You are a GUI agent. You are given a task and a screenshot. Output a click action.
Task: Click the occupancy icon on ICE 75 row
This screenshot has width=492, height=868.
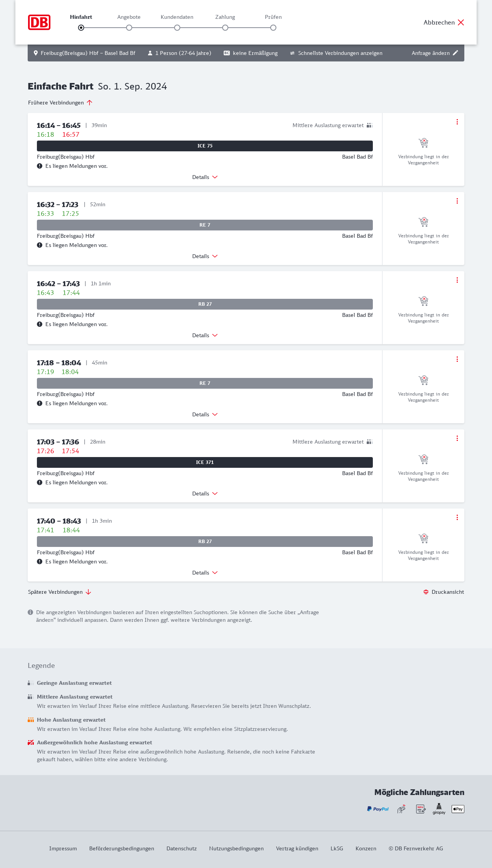tap(369, 125)
